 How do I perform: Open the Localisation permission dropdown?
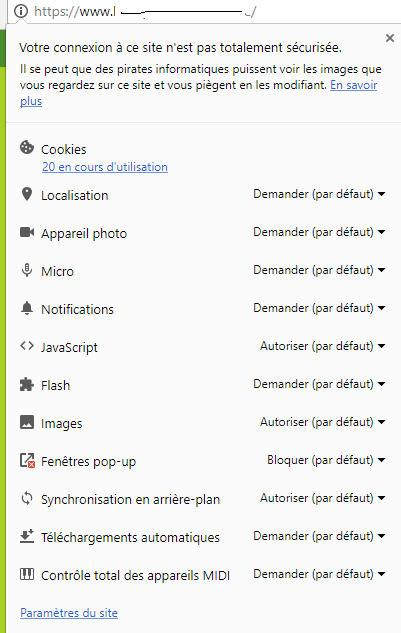[319, 194]
